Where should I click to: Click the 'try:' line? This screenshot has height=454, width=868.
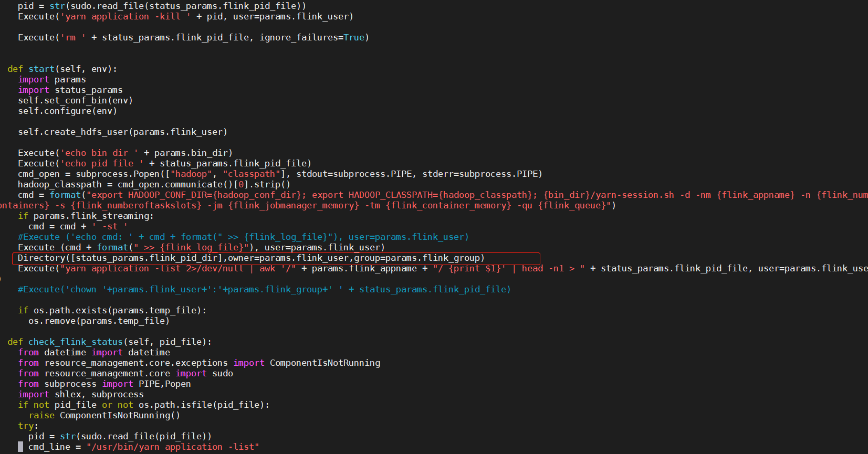tap(28, 426)
